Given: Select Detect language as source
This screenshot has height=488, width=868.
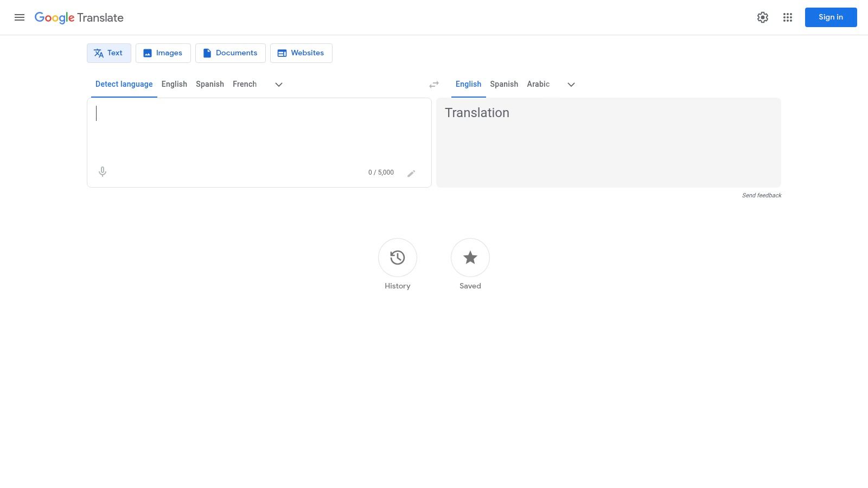Looking at the screenshot, I should pos(124,84).
